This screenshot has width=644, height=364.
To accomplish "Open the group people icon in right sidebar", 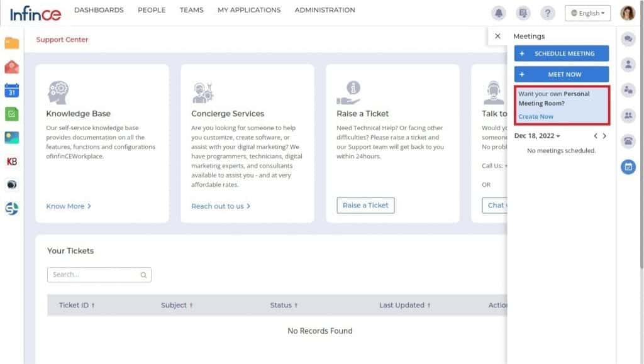I will coord(628,116).
